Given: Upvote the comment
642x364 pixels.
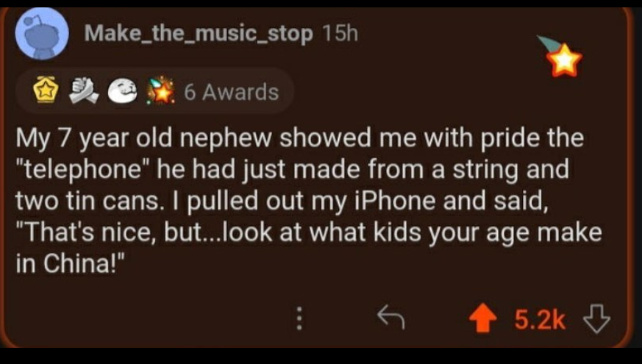Looking at the screenshot, I should click(x=482, y=318).
